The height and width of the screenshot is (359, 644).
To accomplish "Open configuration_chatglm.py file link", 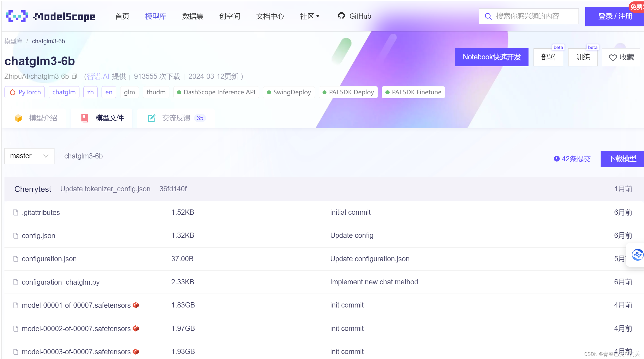I will tap(61, 282).
